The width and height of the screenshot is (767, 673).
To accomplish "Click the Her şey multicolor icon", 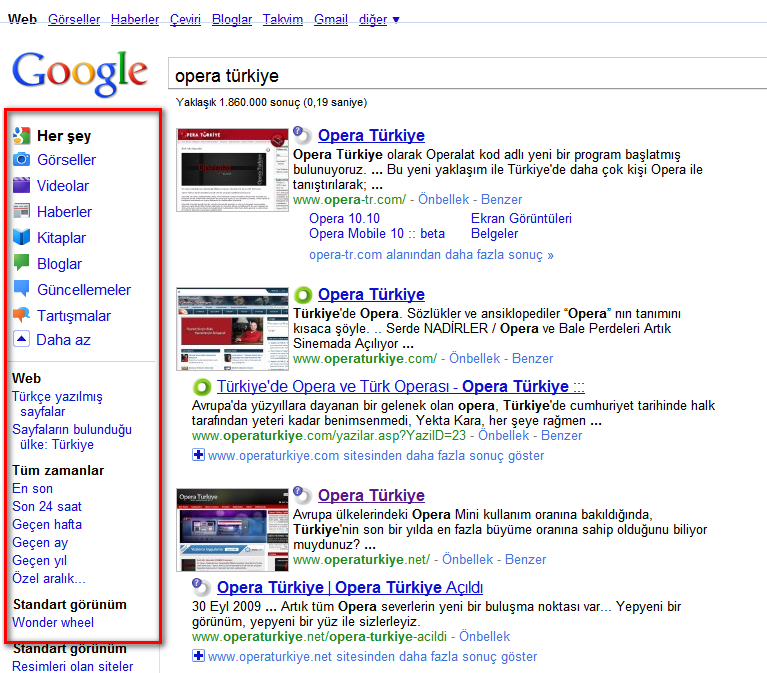I will [x=22, y=135].
